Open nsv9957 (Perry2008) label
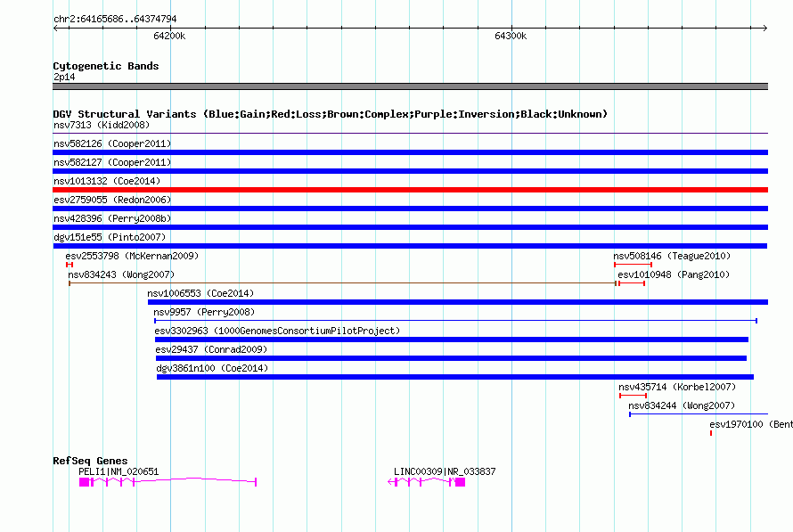The width and height of the screenshot is (793, 532). (204, 312)
